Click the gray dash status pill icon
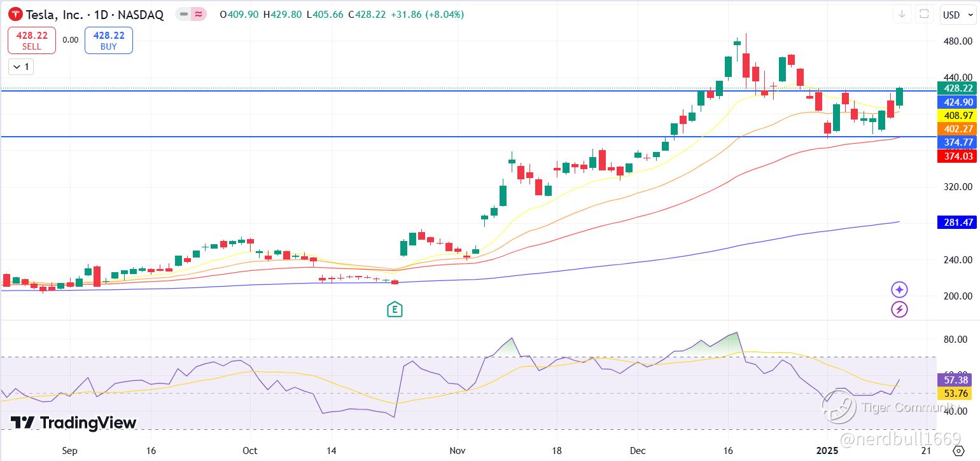Image resolution: width=980 pixels, height=461 pixels. pyautogui.click(x=184, y=14)
